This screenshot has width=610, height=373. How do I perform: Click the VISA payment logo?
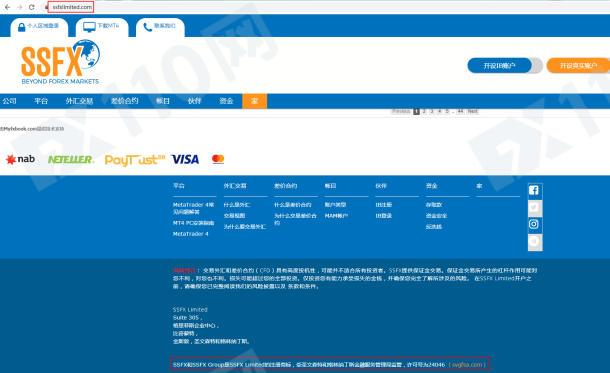[185, 159]
